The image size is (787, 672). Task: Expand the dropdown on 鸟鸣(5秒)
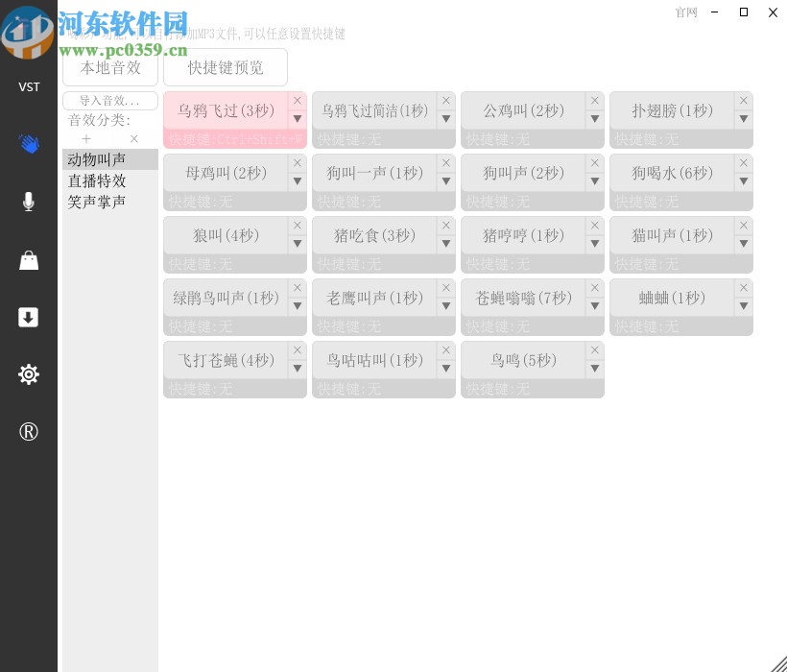[x=595, y=369]
